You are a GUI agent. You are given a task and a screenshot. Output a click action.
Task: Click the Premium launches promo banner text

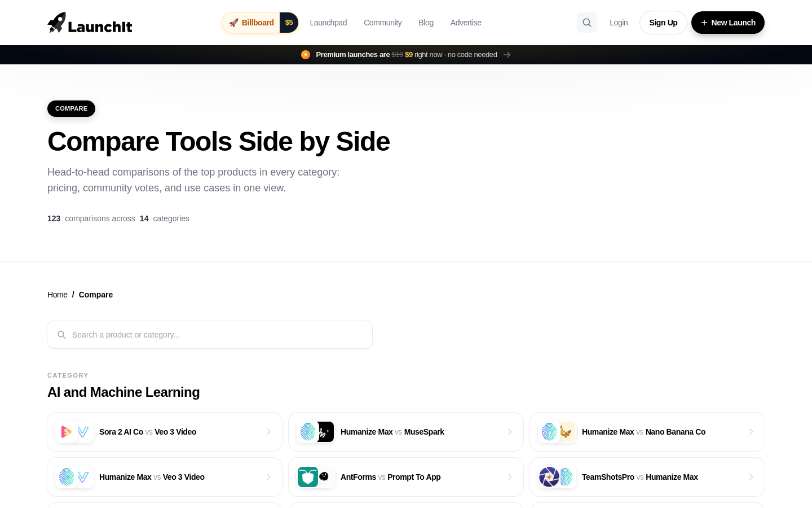tap(407, 55)
